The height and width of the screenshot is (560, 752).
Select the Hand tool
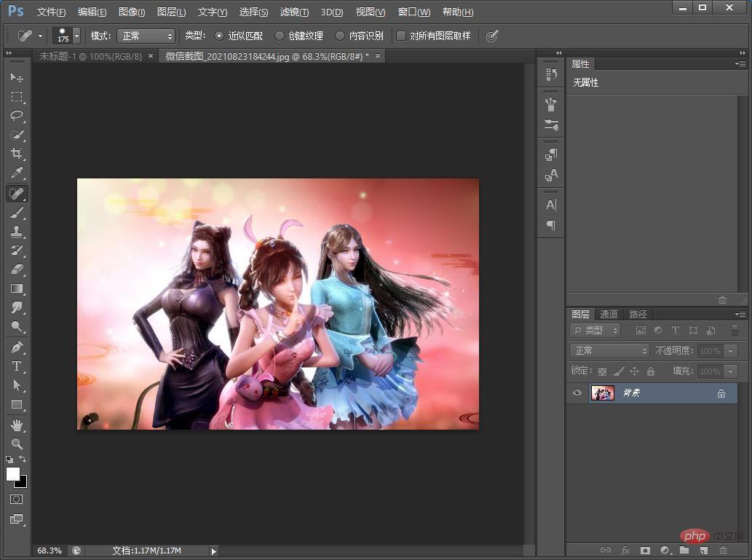point(17,425)
